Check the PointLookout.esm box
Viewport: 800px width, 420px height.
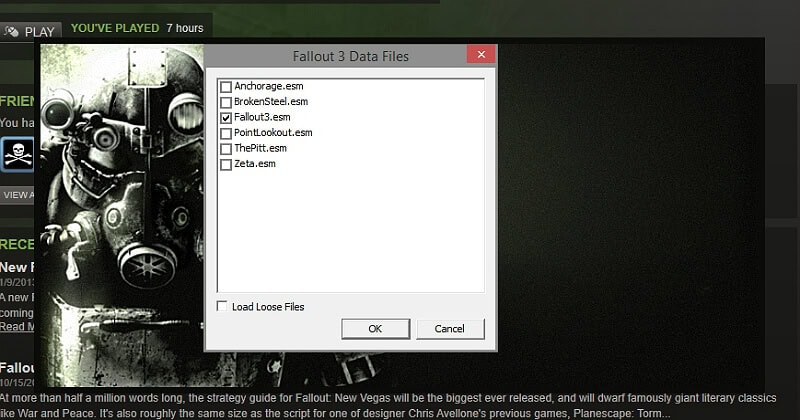pyautogui.click(x=226, y=133)
